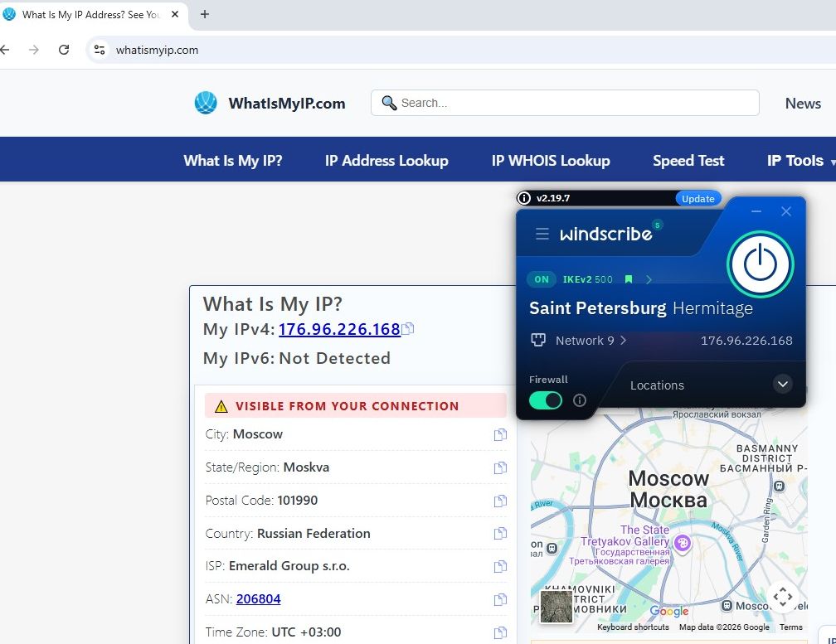Viewport: 836px width, 644px height.
Task: Click the network ethernet icon in Windscribe
Action: point(538,340)
